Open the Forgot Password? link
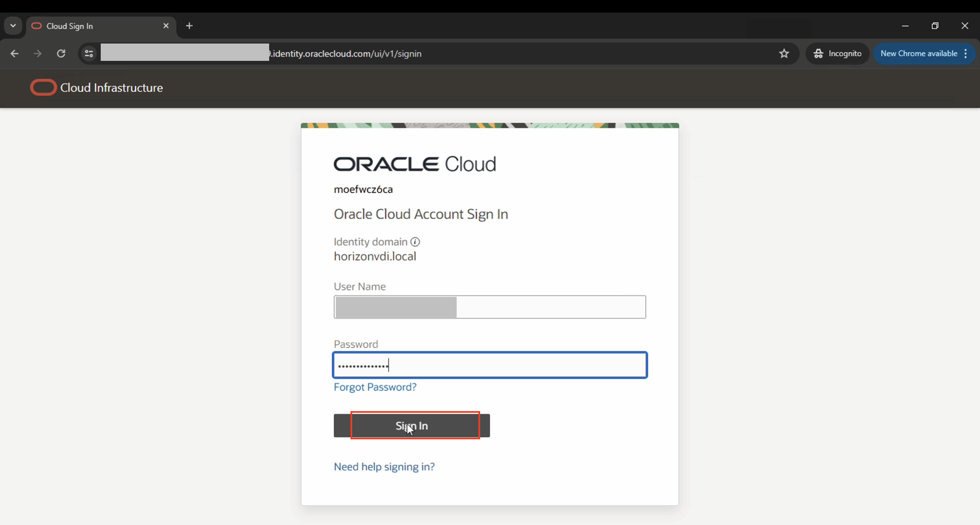980x525 pixels. pos(375,387)
